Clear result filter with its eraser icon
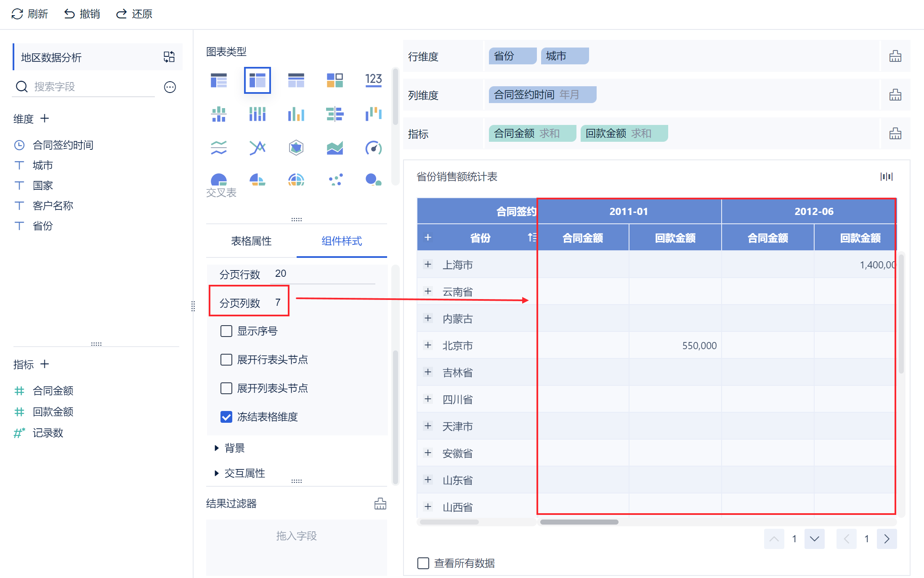 point(380,504)
